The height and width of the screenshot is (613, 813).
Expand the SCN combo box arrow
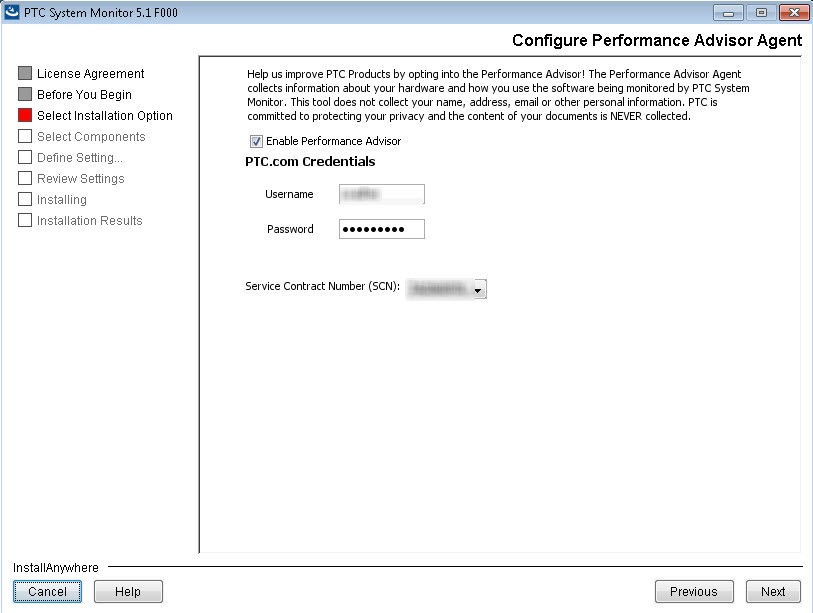[x=478, y=289]
